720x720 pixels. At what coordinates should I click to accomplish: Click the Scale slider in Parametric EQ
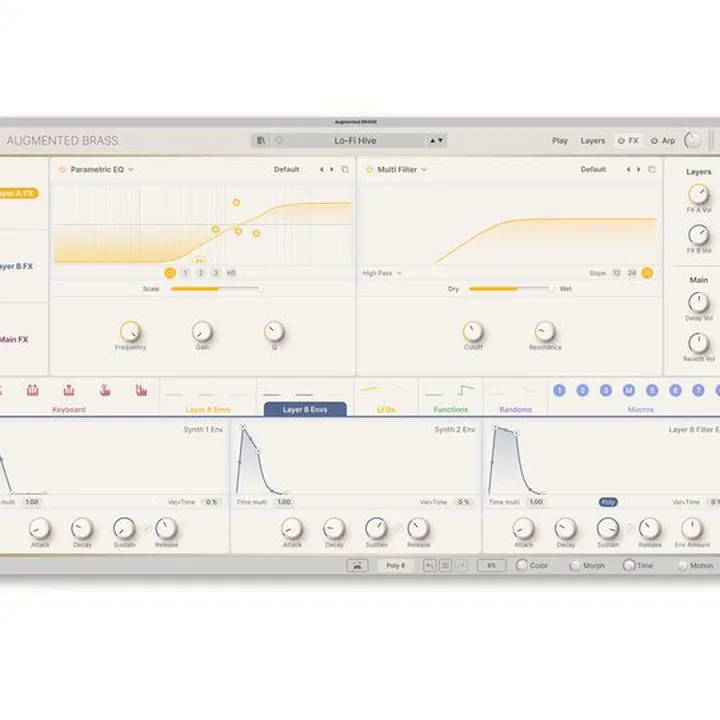tap(217, 289)
